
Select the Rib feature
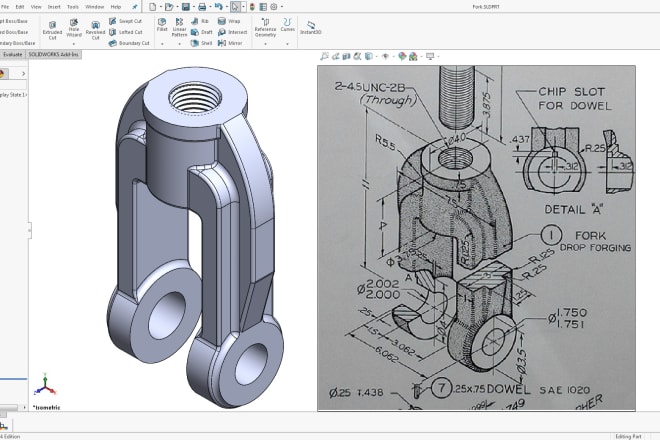200,21
